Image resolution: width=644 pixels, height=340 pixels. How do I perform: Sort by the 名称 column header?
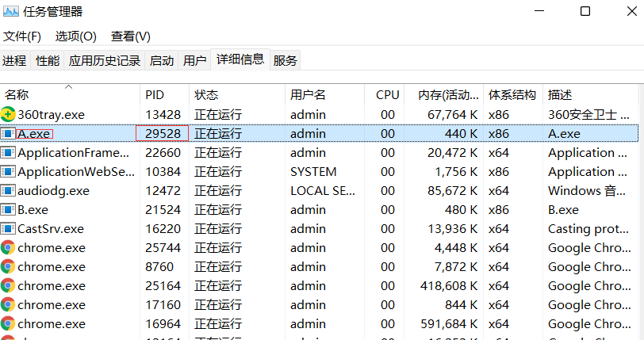coord(17,94)
